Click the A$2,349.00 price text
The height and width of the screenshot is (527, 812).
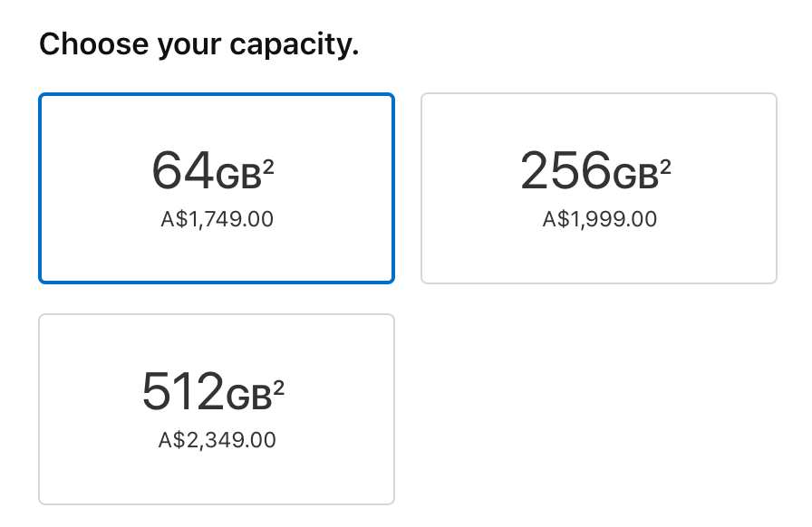(217, 440)
